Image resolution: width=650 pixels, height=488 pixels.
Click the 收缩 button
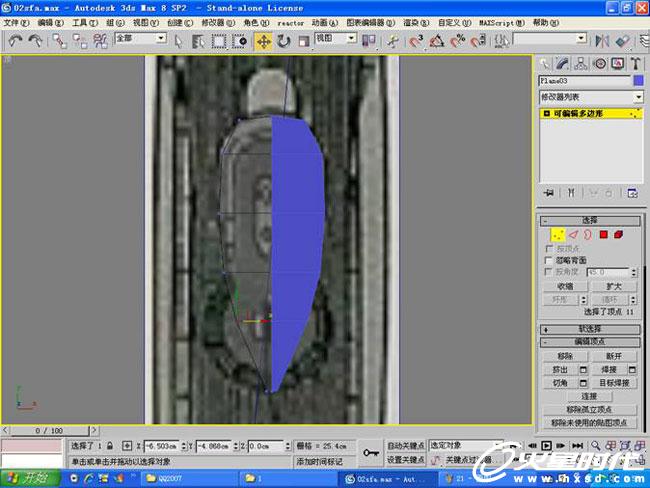pos(565,286)
